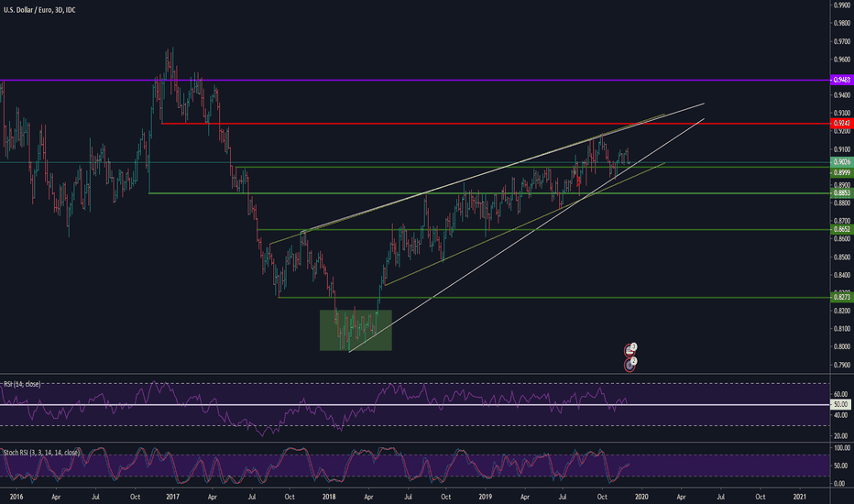Click the Euro economic event icon below the US flag
Image resolution: width=854 pixels, height=504 pixels.
[x=630, y=364]
